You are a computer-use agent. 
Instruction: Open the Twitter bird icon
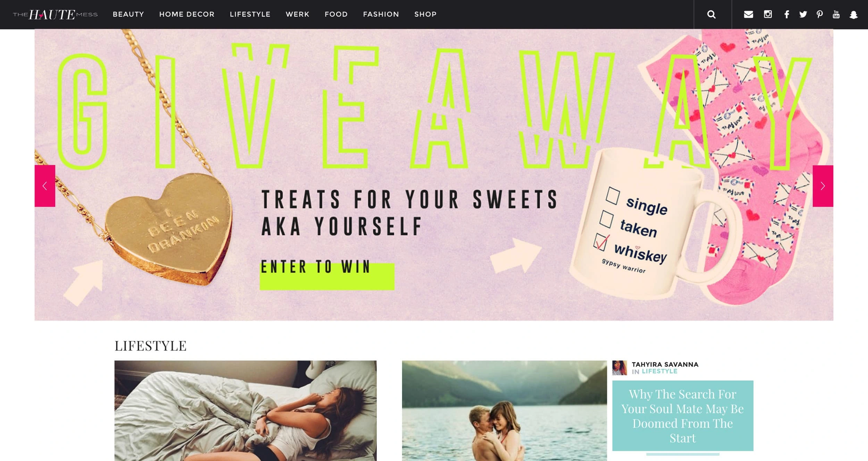pyautogui.click(x=803, y=14)
